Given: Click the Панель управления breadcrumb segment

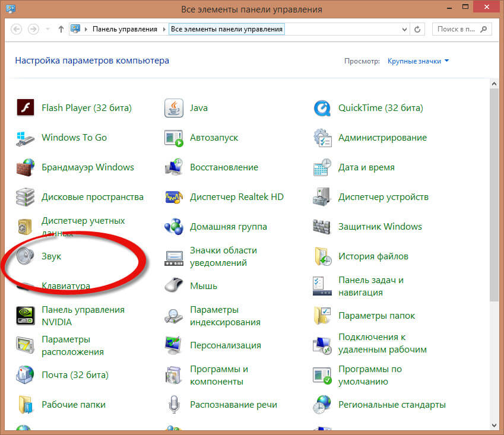Looking at the screenshot, I should point(125,29).
